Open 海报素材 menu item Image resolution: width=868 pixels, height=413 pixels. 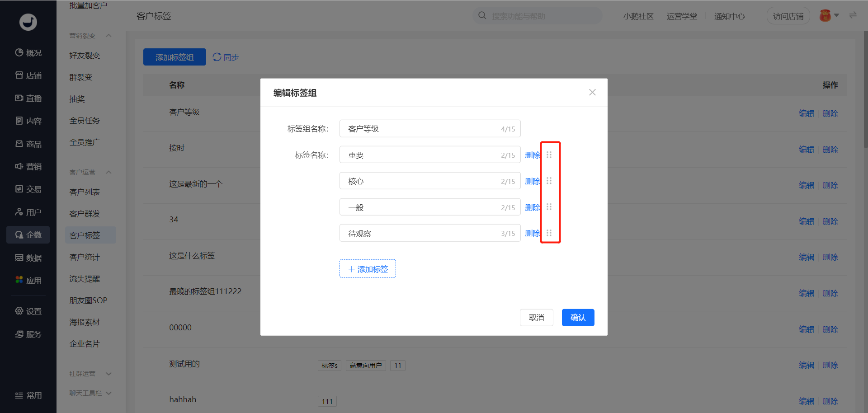[85, 322]
